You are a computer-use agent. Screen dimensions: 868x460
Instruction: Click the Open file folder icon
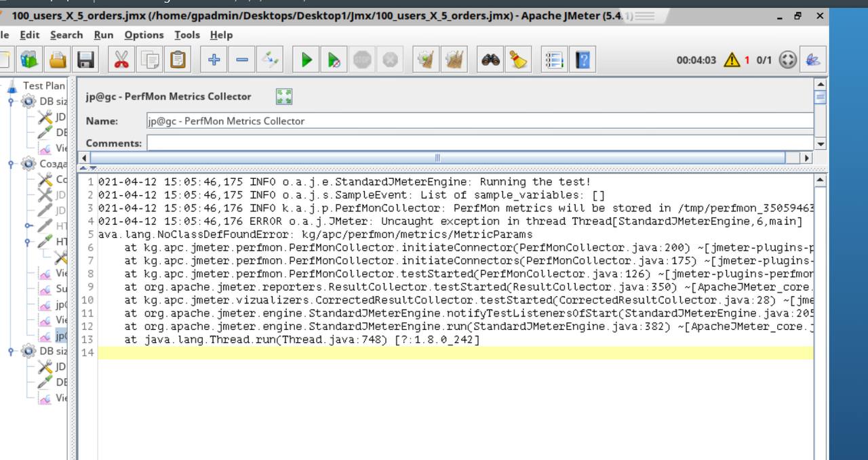[58, 60]
